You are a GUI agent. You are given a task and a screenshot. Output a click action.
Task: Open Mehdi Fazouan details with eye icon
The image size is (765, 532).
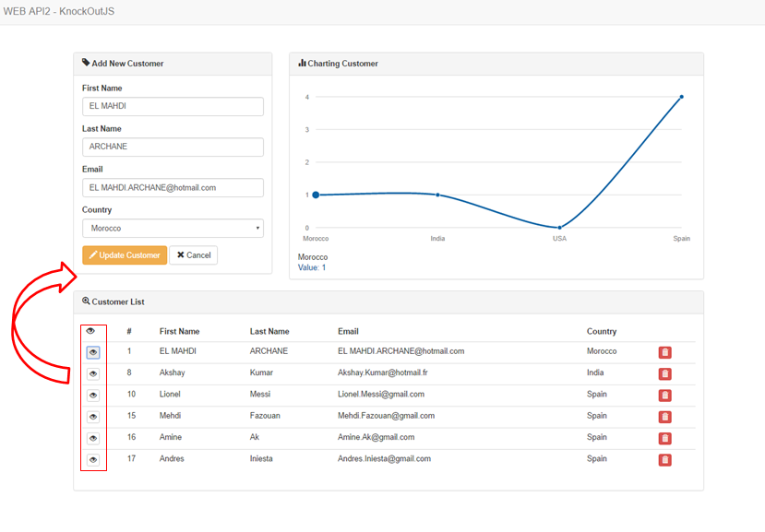pyautogui.click(x=93, y=417)
